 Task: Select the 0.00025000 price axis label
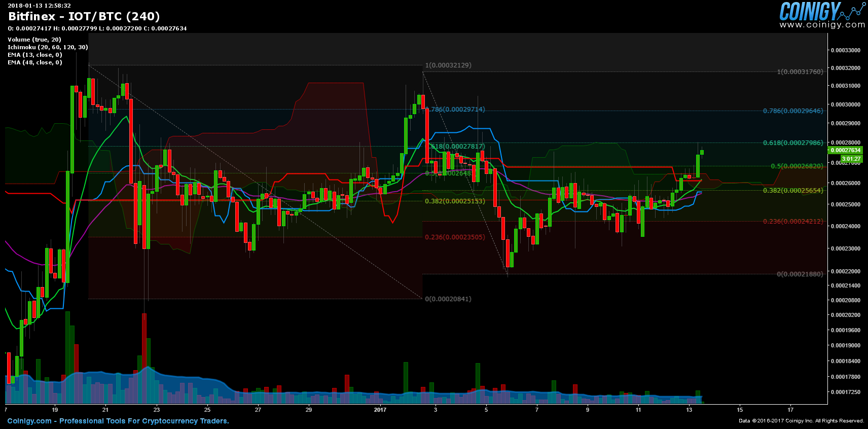tap(846, 204)
